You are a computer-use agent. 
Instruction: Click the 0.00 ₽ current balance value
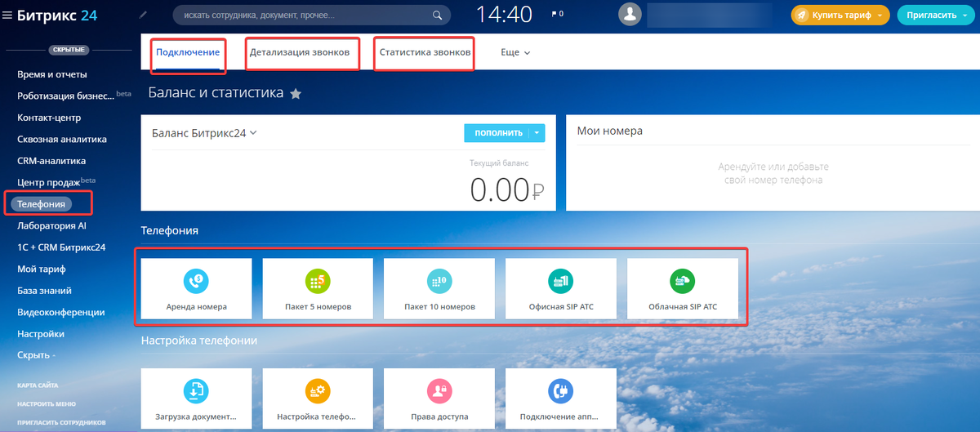tap(507, 189)
